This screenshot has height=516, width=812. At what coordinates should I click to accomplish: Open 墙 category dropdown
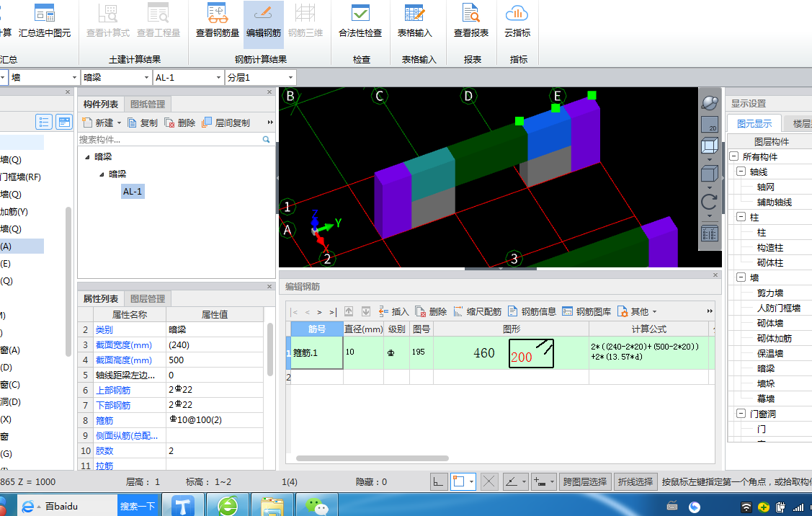tap(74, 78)
